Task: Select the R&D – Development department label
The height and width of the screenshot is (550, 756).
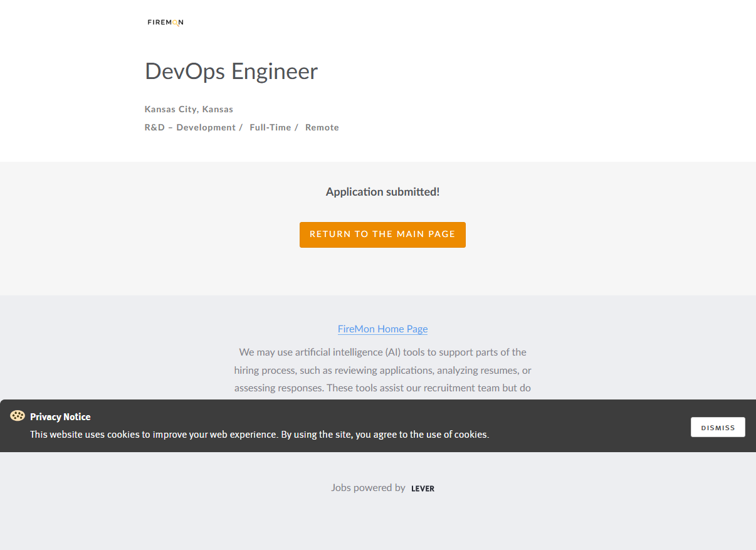Action: (x=189, y=127)
